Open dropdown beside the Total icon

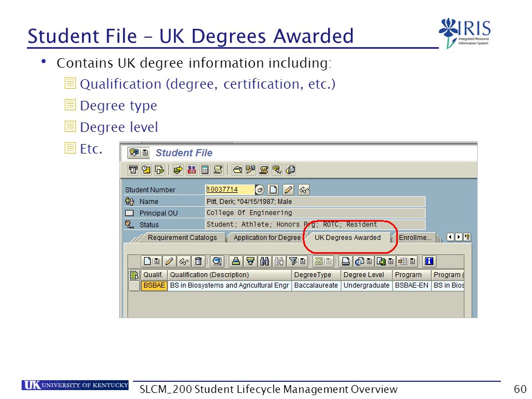329,261
